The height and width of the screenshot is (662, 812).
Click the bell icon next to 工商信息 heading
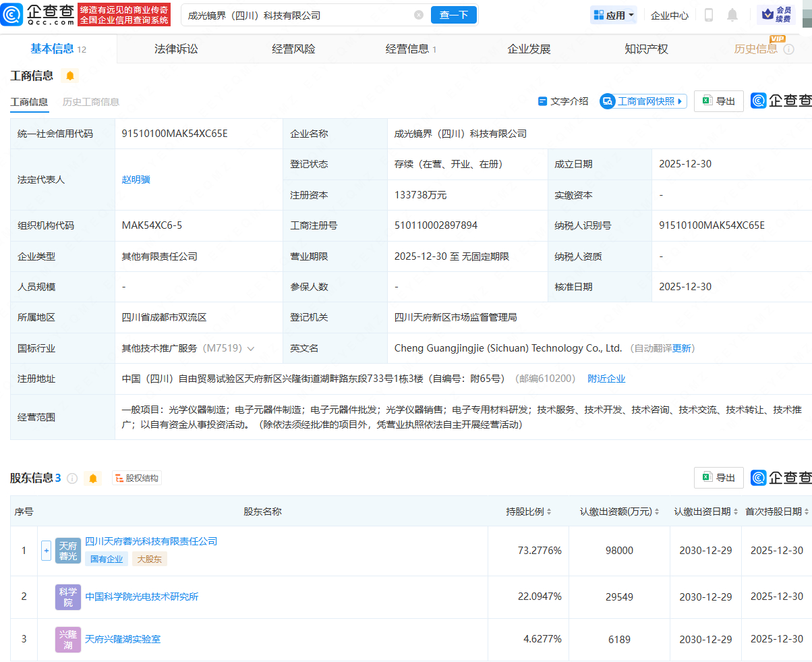[70, 76]
